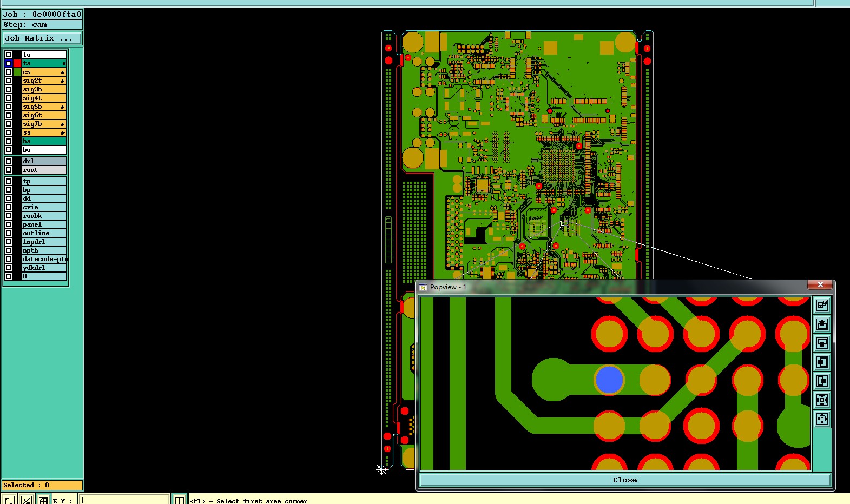
Task: Click the zoom-out diverging arrows icon in Popview
Action: [822, 419]
